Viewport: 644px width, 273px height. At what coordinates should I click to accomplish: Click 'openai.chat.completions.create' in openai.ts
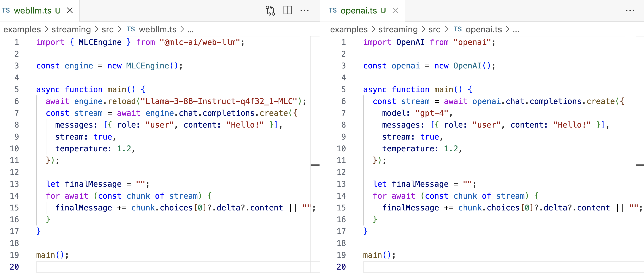tap(544, 101)
